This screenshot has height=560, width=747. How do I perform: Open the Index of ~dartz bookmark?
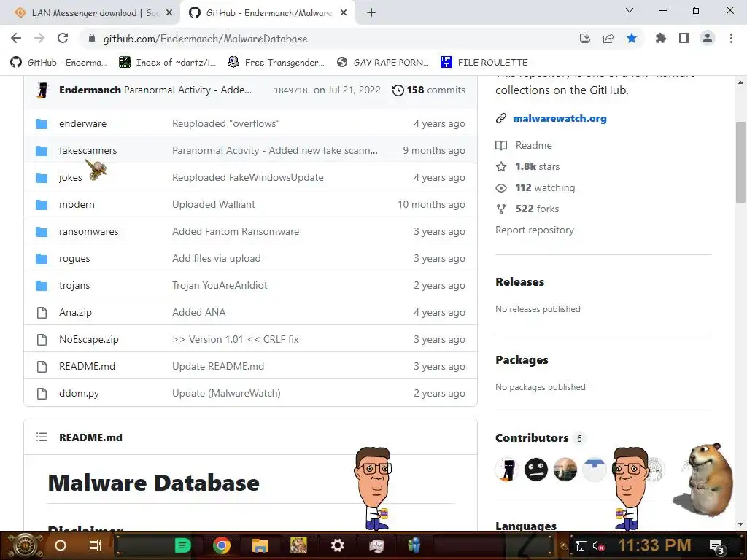[x=167, y=63]
